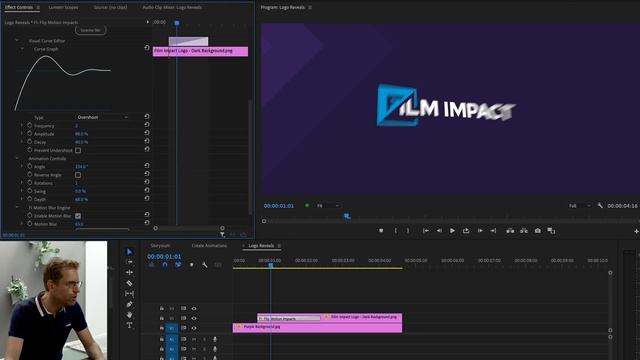Click the Program monitor timecode 00:00:01:01
The image size is (640, 360).
(279, 206)
